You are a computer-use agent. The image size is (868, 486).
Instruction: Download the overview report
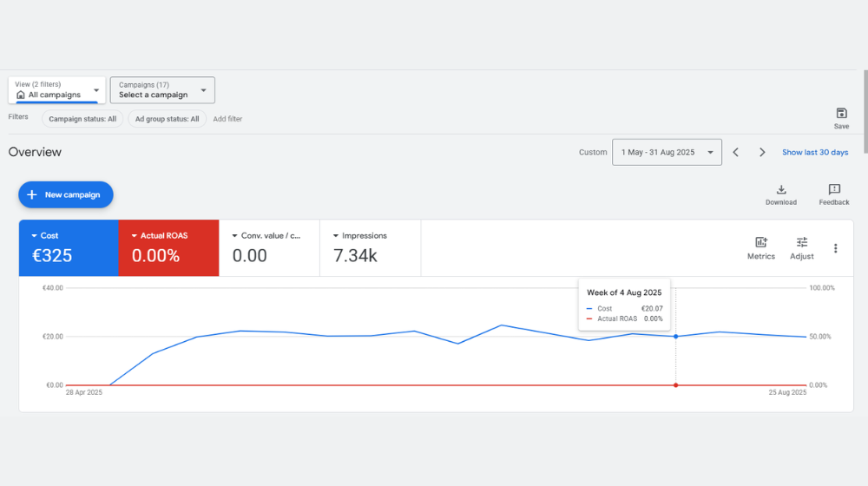click(x=780, y=195)
